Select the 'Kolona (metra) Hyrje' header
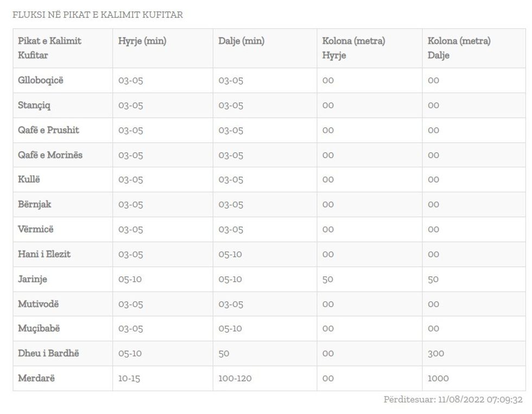532x414 pixels. pos(353,48)
